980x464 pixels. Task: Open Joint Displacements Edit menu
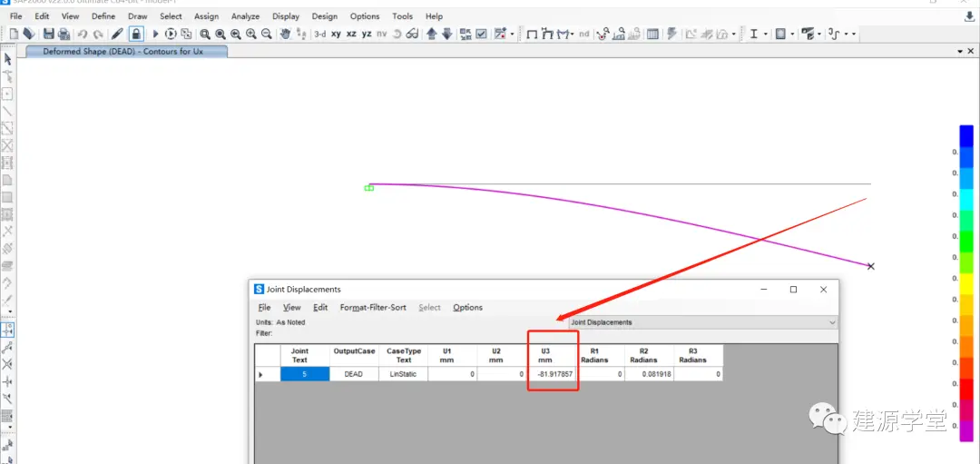coord(320,307)
